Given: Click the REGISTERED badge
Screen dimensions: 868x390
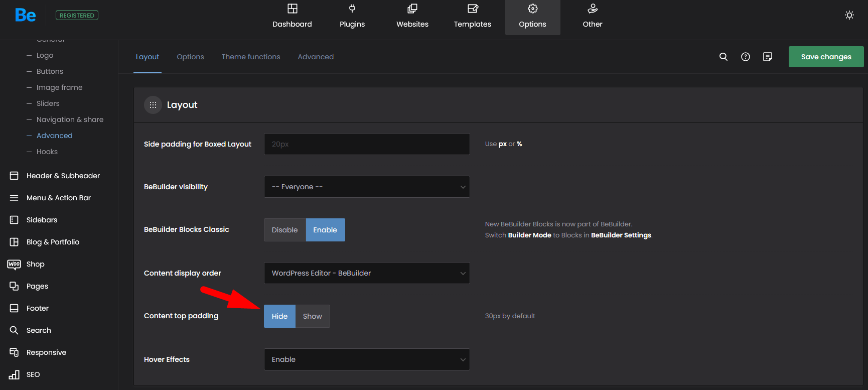Looking at the screenshot, I should click(x=77, y=15).
